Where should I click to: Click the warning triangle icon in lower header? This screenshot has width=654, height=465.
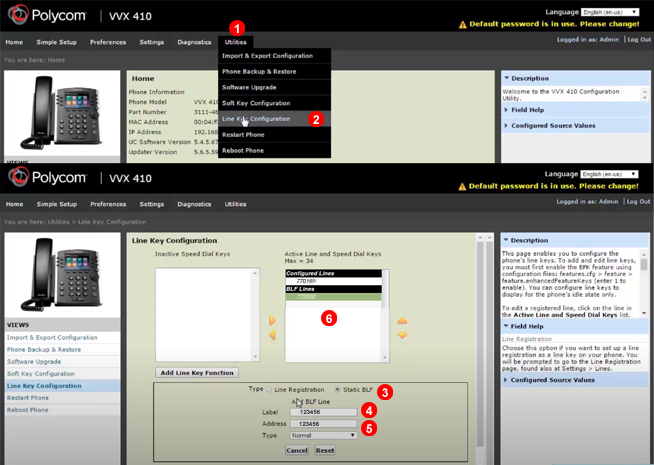coord(462,186)
